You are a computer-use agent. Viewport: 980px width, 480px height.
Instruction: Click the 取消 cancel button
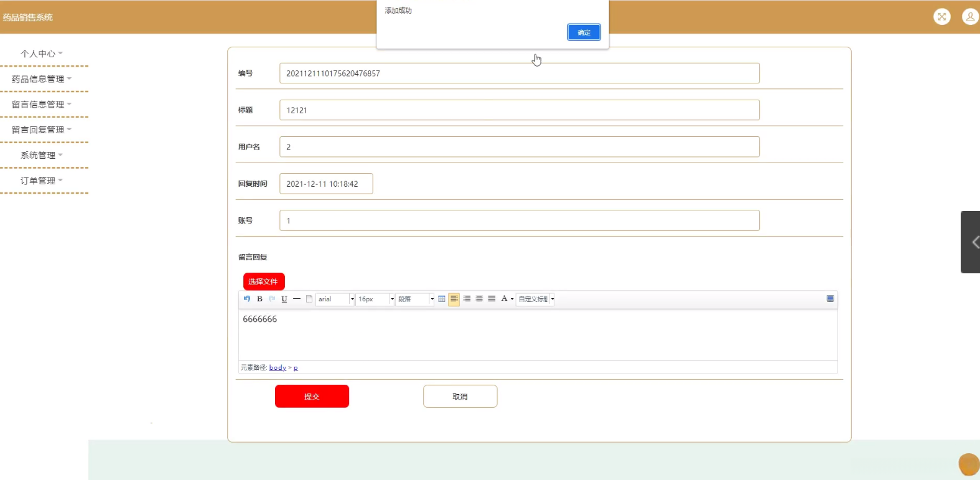pyautogui.click(x=460, y=397)
